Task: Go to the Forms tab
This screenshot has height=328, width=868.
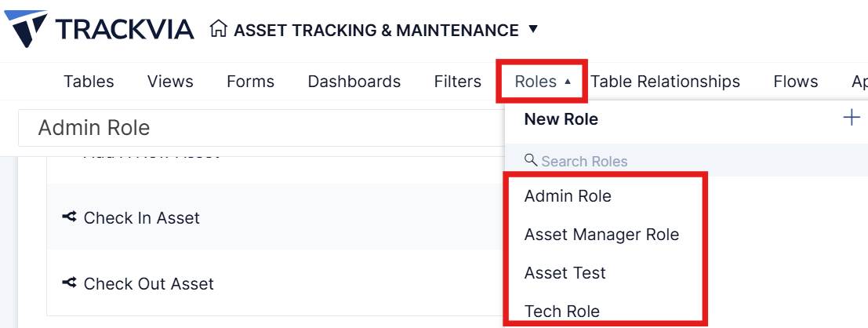Action: 250,82
